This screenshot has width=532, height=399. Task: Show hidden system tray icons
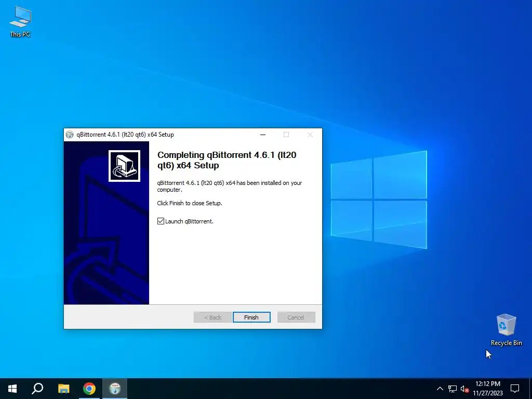[x=440, y=389]
